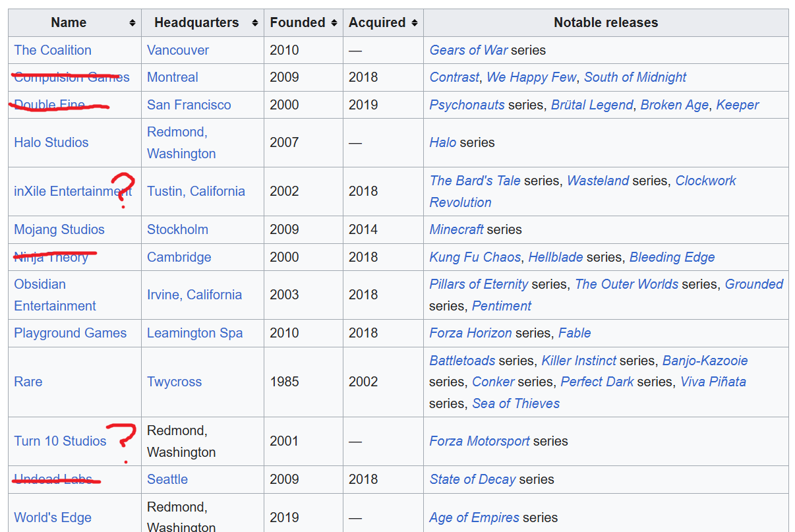
Task: Open the Forza Horizon link
Action: [x=471, y=333]
